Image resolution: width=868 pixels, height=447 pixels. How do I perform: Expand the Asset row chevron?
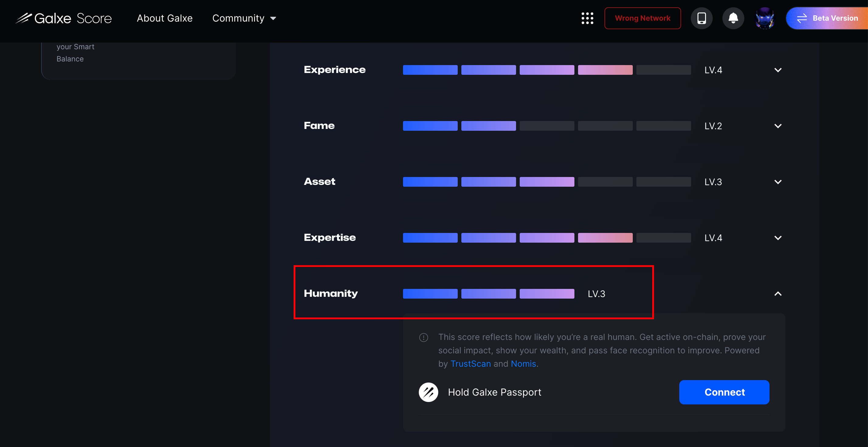[778, 182]
